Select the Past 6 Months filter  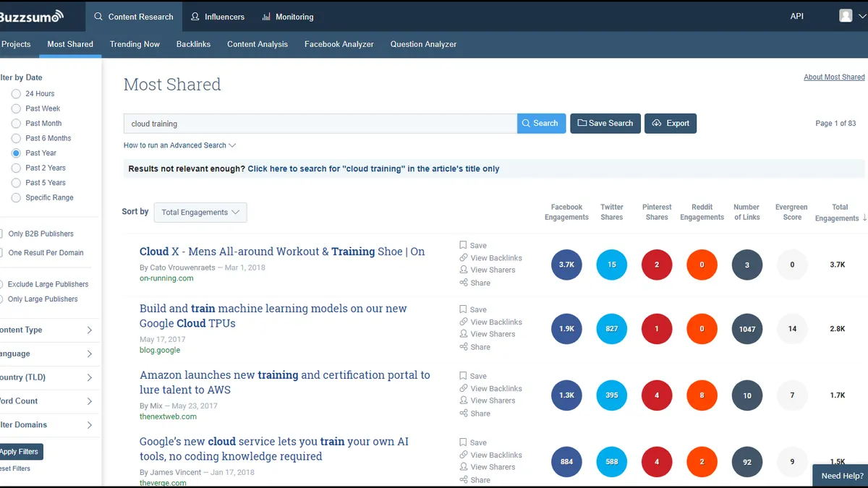click(x=16, y=138)
